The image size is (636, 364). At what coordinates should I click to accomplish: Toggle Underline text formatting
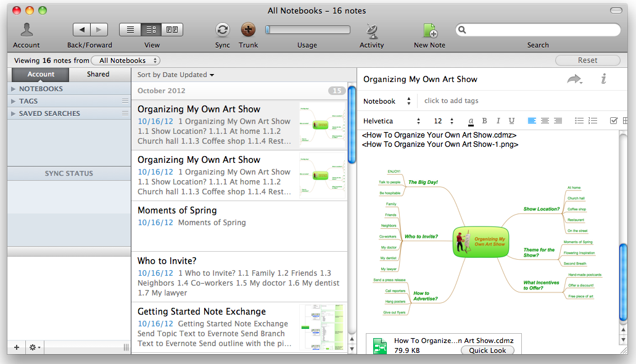tap(511, 120)
